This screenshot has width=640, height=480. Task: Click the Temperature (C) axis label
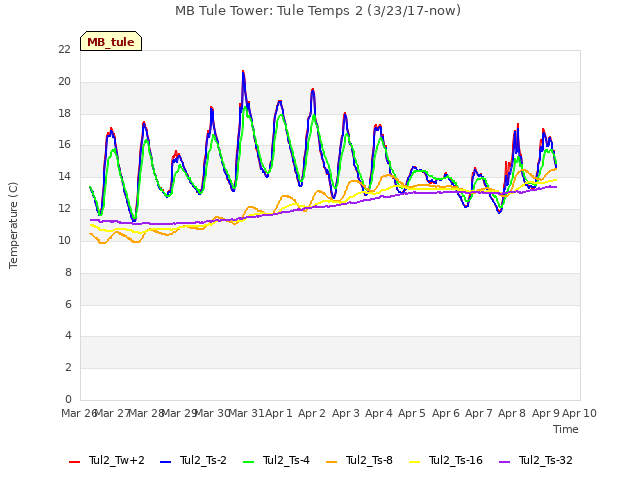coord(13,225)
